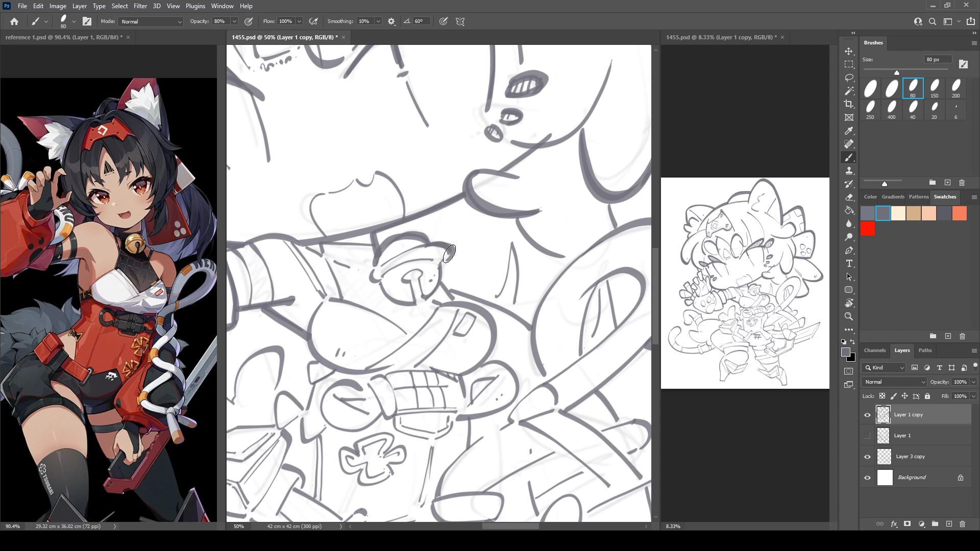Toggle visibility of Layer 1 copy
This screenshot has width=980, height=551.
(867, 415)
